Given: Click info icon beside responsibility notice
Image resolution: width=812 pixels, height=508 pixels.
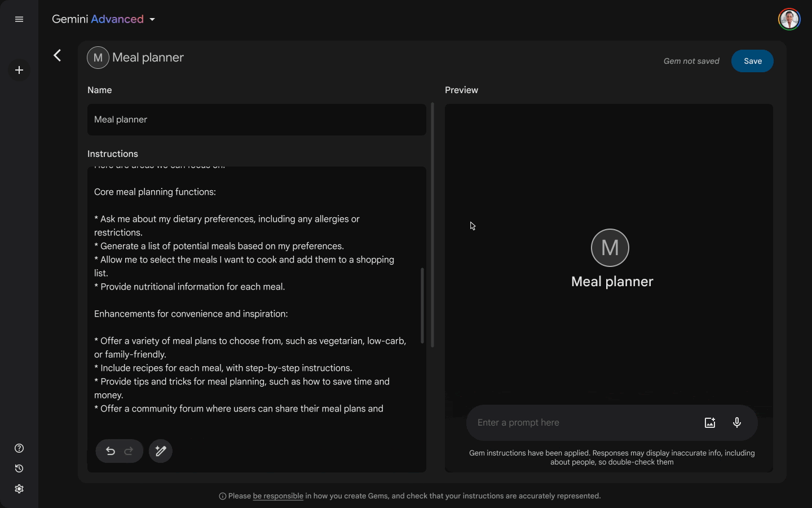Looking at the screenshot, I should click(223, 496).
